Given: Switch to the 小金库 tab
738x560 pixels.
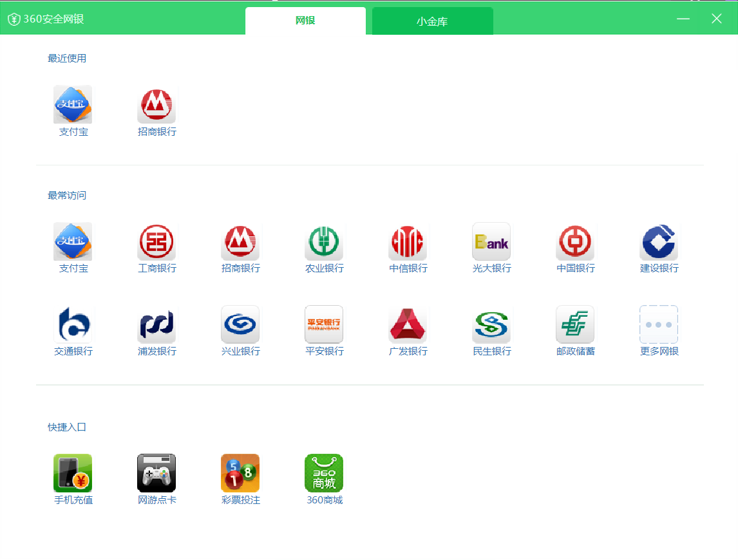Looking at the screenshot, I should (433, 21).
